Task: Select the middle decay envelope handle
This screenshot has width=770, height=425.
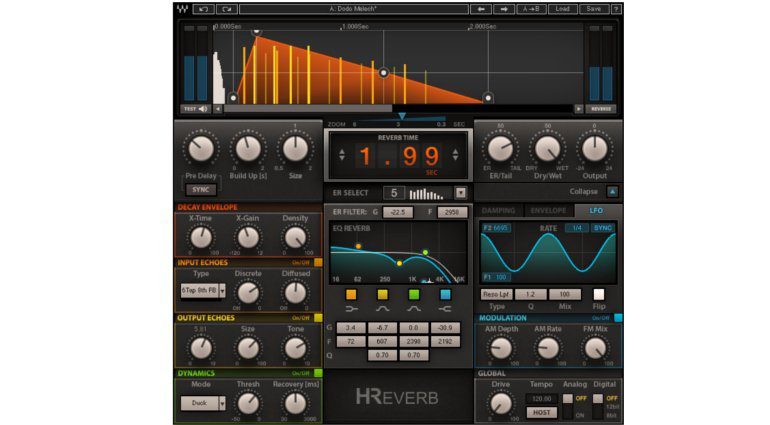Action: [384, 73]
